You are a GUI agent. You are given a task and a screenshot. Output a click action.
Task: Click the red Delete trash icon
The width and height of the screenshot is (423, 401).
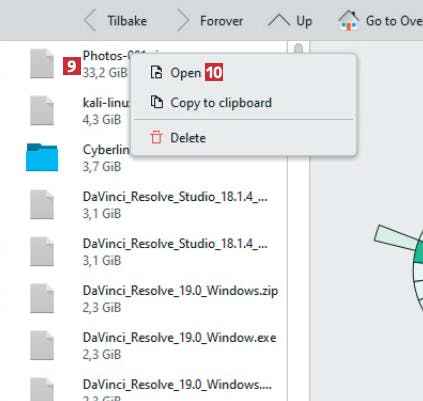[156, 137]
